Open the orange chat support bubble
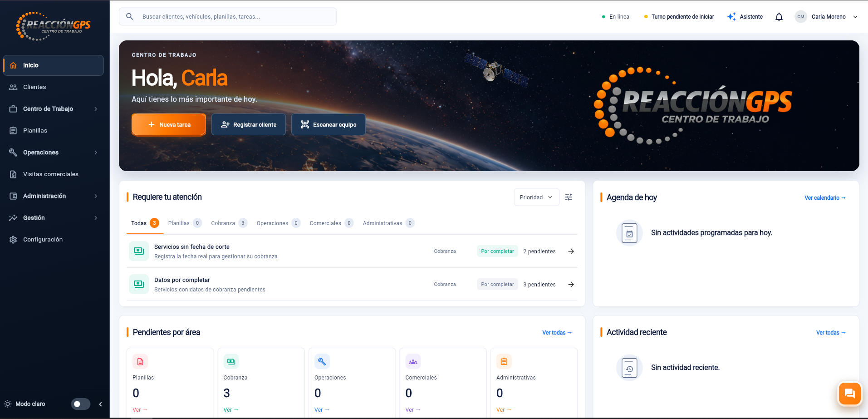This screenshot has width=868, height=419. point(849,393)
